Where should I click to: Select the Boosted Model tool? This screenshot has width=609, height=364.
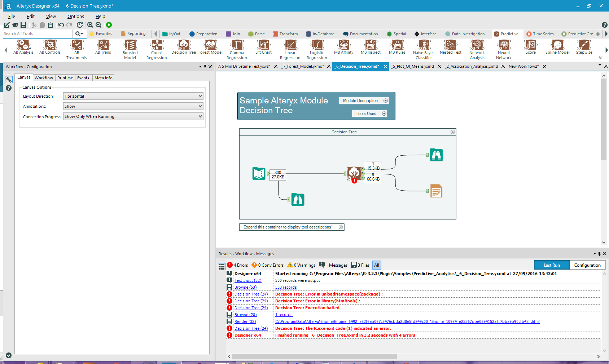click(130, 50)
